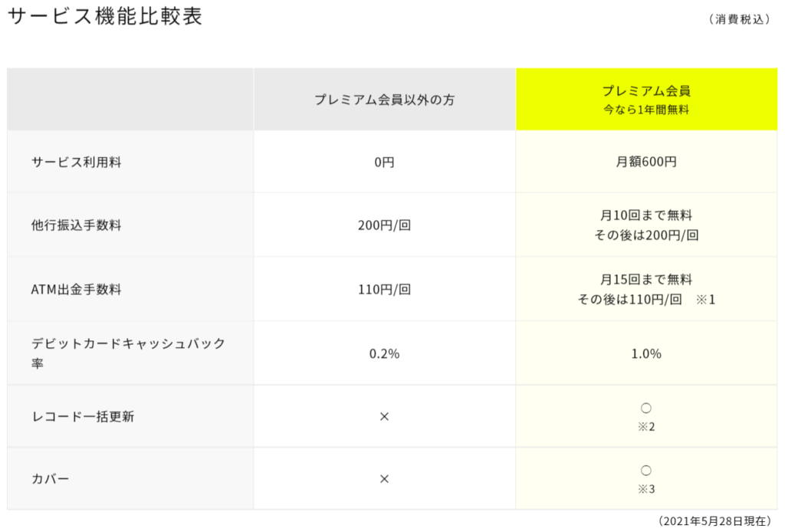Screen dimensions: 785x532
Task: Select the デビットカードキャッシュバック率 row label
Action: click(x=128, y=353)
